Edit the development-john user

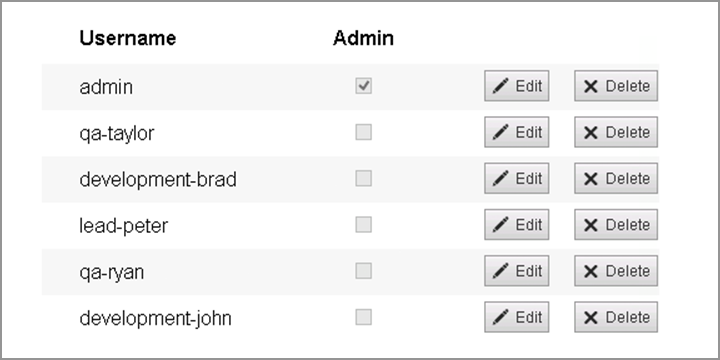(x=517, y=317)
